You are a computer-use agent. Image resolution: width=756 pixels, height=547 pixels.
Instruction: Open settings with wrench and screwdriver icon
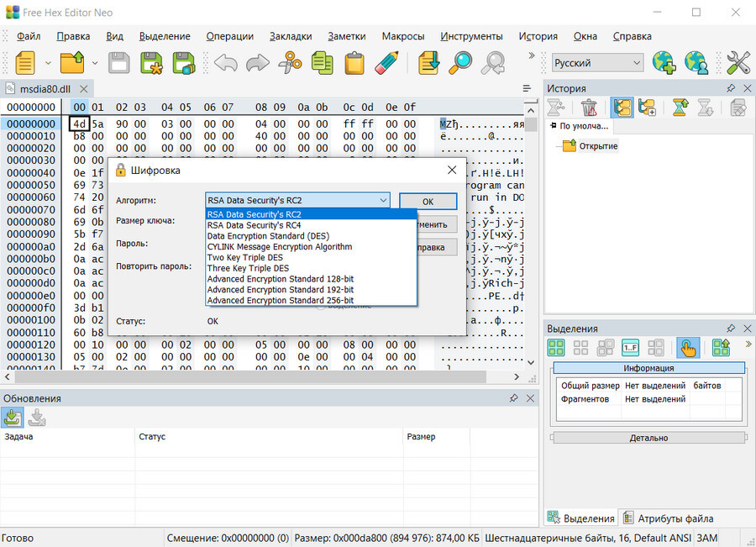pyautogui.click(x=738, y=63)
